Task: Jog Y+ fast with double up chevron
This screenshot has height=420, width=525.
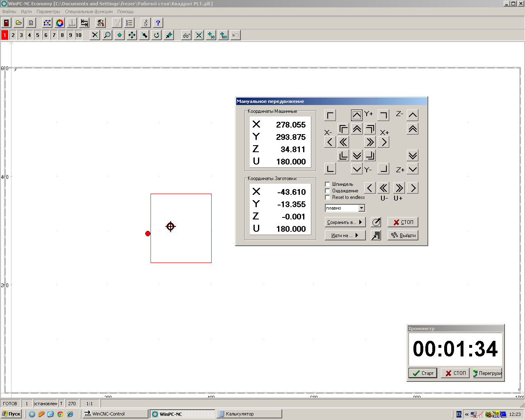Action: (357, 129)
